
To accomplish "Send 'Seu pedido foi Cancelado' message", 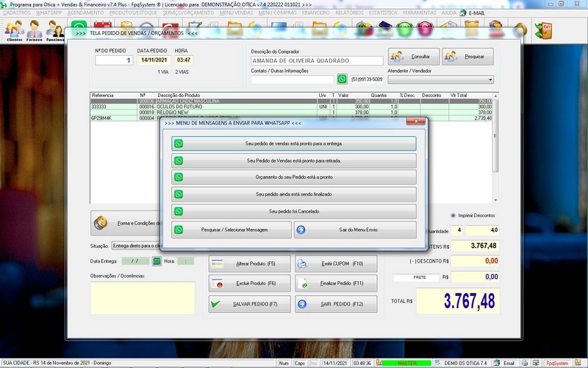I will 293,211.
